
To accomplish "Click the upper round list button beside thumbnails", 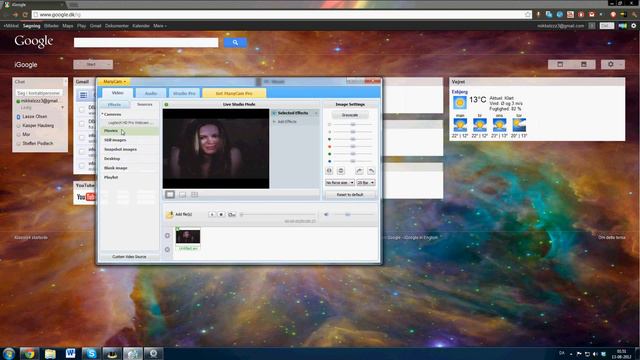I will coord(167,236).
